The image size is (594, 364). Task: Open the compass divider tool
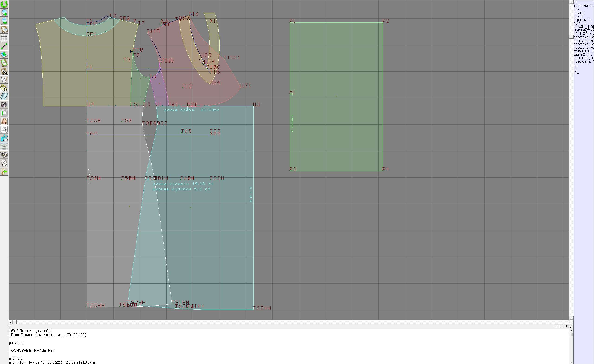coord(4,80)
